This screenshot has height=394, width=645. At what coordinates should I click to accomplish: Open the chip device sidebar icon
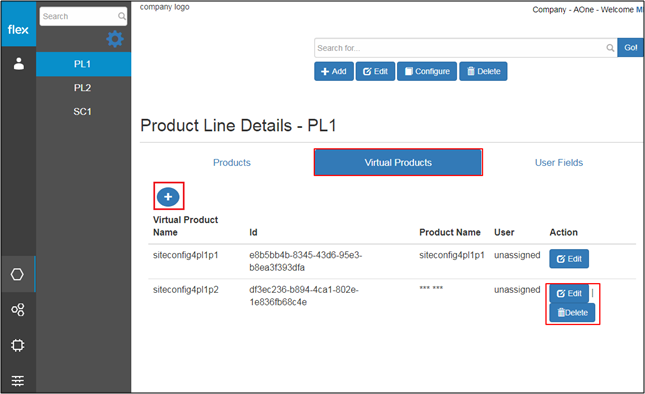pyautogui.click(x=18, y=345)
